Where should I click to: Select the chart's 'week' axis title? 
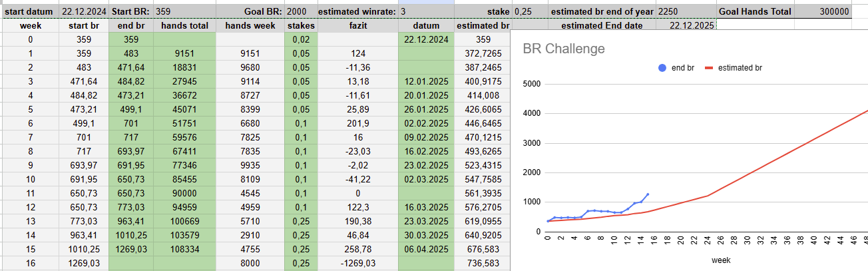pos(722,260)
